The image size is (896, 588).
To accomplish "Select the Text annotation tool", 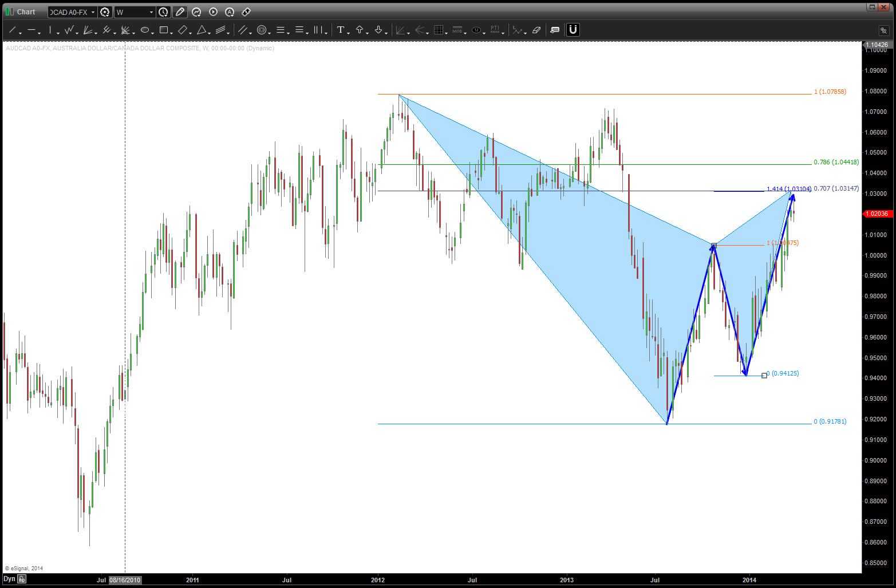I will tap(341, 30).
